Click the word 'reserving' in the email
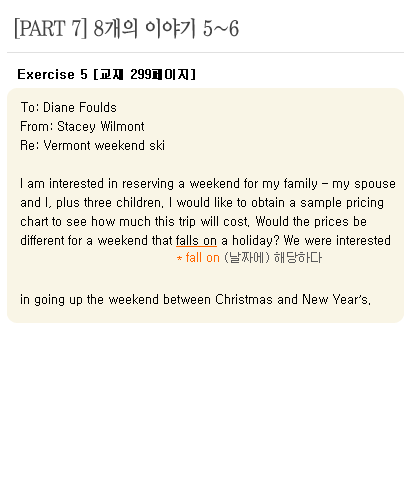 (148, 184)
